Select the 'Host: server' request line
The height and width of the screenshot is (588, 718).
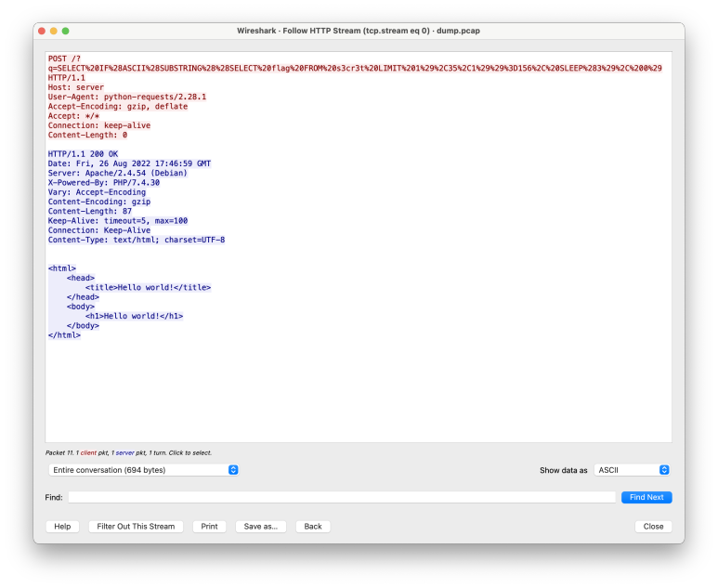76,87
